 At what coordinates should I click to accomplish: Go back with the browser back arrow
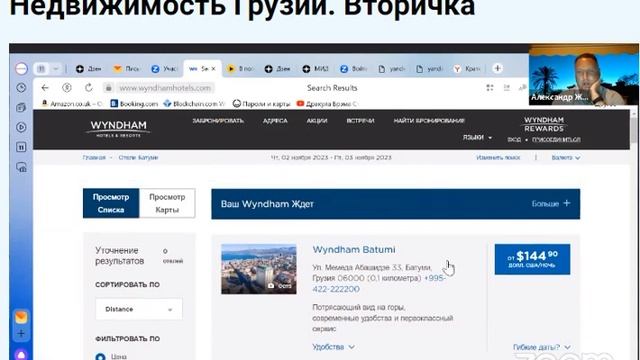[x=45, y=88]
